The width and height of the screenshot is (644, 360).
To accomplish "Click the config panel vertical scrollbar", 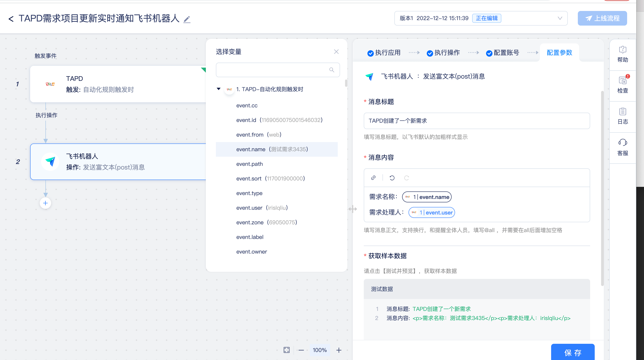I will 602,188.
